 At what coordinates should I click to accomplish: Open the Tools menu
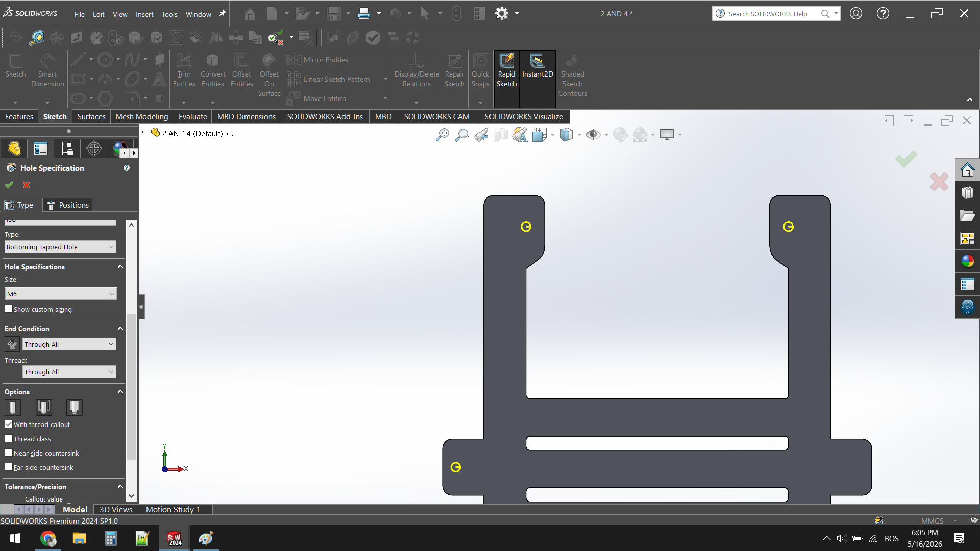tap(169, 14)
